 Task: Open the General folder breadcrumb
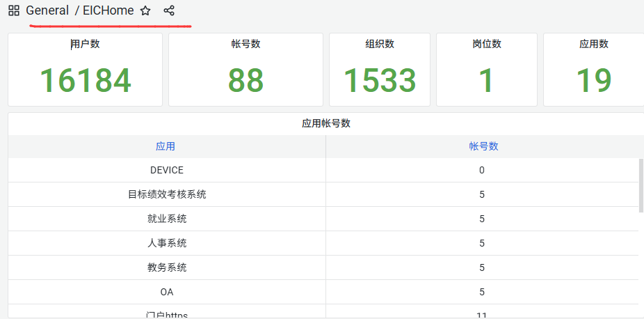47,10
